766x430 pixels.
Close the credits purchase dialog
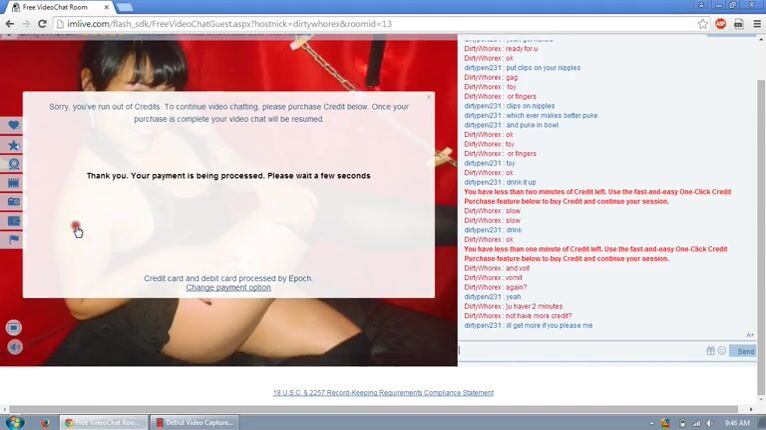point(429,97)
